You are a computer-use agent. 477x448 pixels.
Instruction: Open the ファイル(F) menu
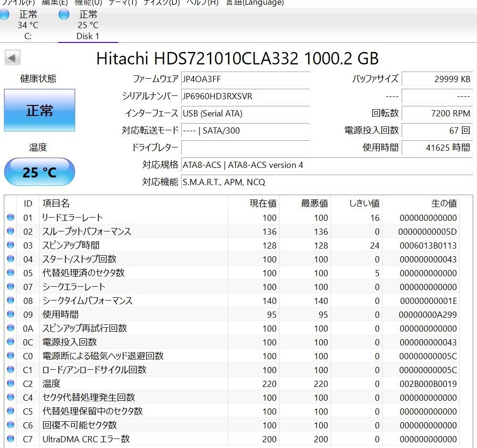pos(18,3)
